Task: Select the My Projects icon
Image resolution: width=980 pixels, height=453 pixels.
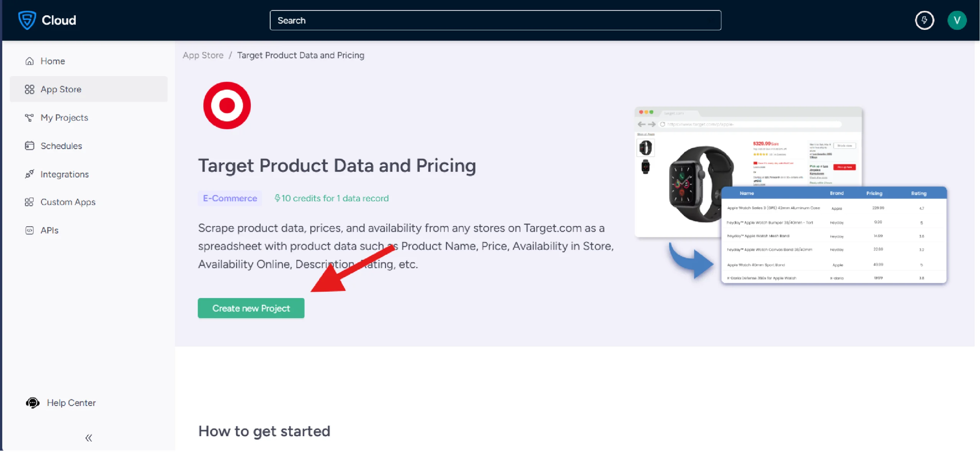Action: pyautogui.click(x=29, y=118)
